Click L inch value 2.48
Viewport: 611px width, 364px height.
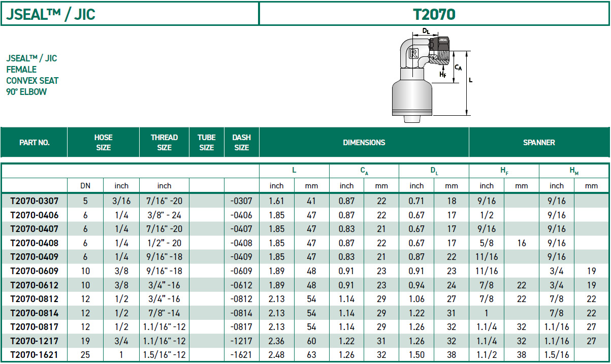[276, 355]
